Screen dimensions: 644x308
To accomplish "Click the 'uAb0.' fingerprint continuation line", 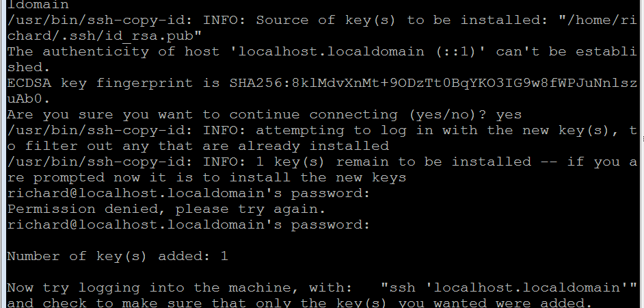I will pos(29,99).
